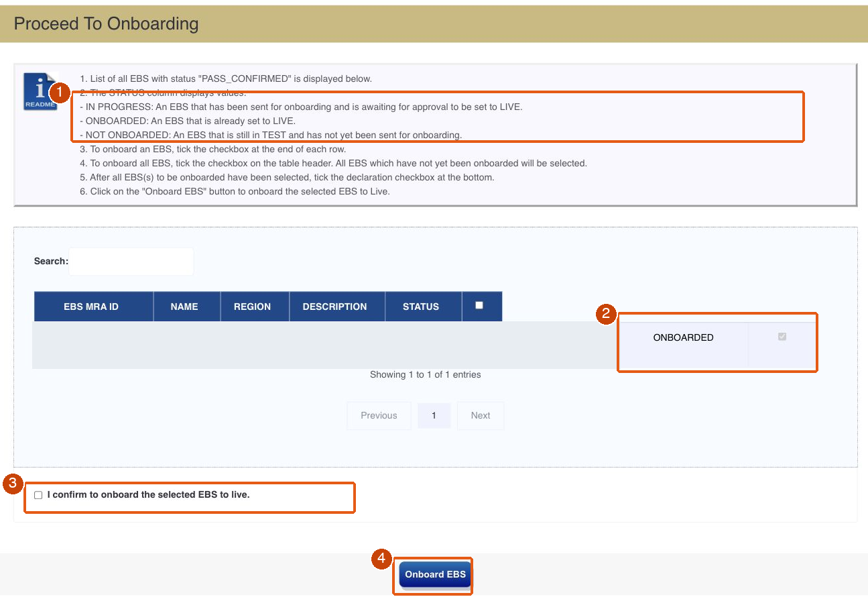Click instruction line about PASS_CONFIRMED status

coord(225,79)
